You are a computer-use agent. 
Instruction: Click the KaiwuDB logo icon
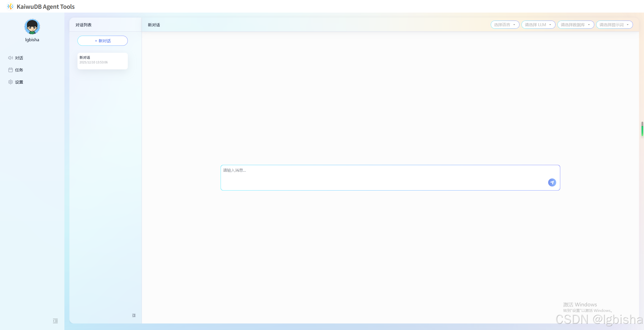(10, 6)
